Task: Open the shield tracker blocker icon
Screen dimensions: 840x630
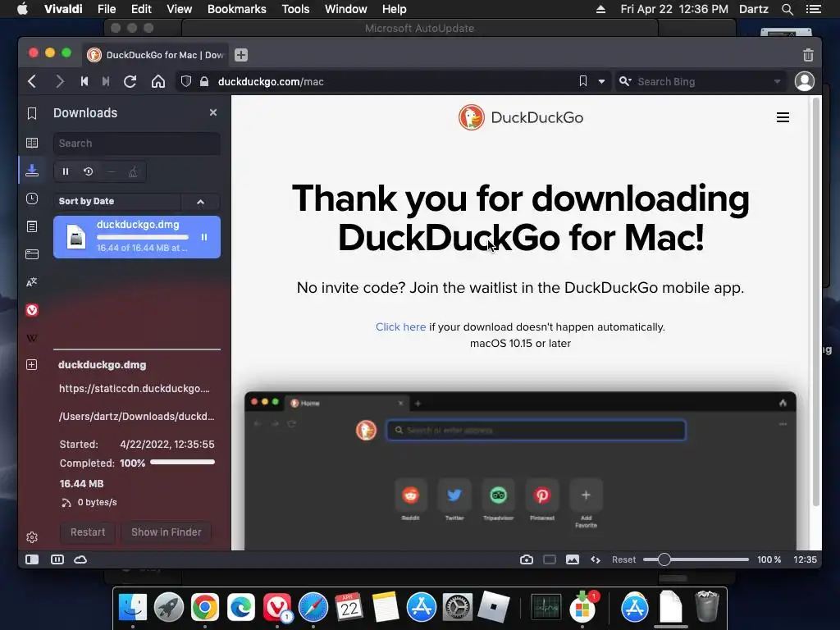Action: 186,81
